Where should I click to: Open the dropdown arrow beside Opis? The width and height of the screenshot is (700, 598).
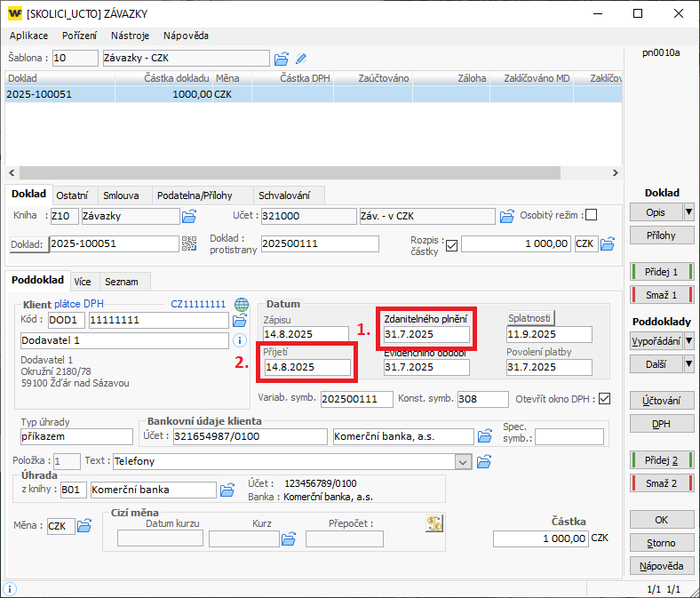coord(688,212)
